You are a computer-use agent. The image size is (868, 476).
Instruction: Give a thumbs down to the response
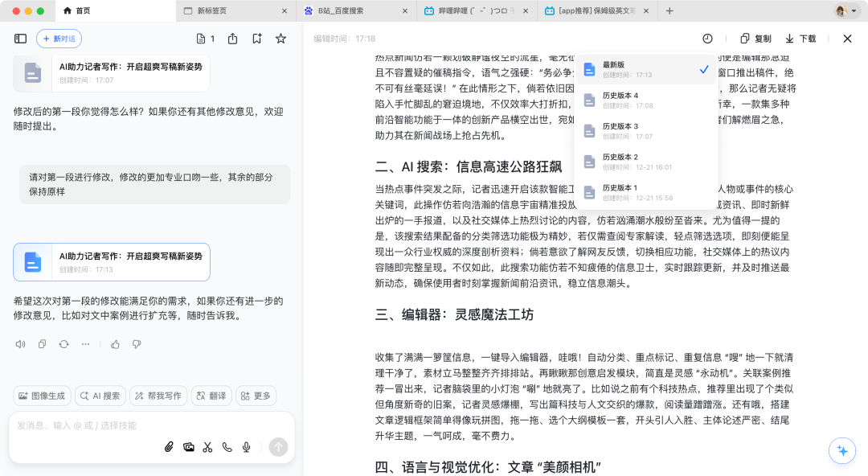coord(137,343)
